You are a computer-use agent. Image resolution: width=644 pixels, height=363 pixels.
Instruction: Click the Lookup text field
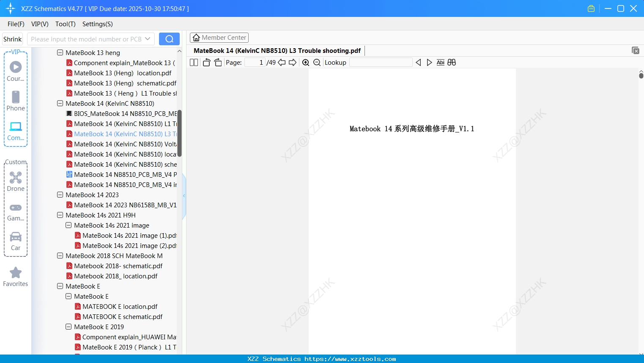(381, 63)
